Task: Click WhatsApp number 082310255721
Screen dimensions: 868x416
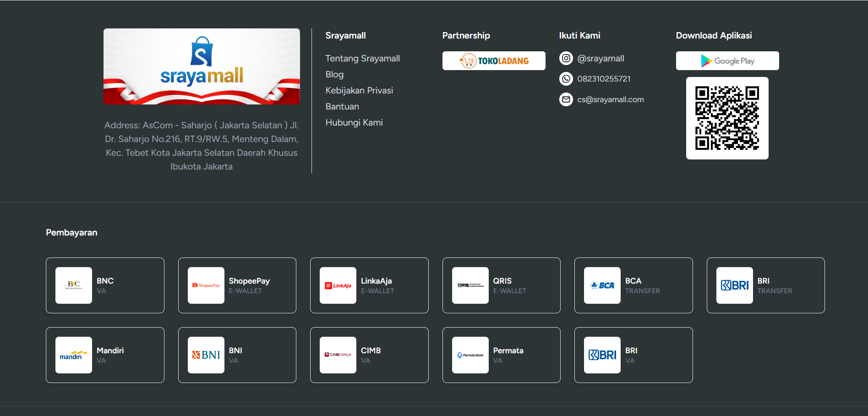Action: point(604,79)
